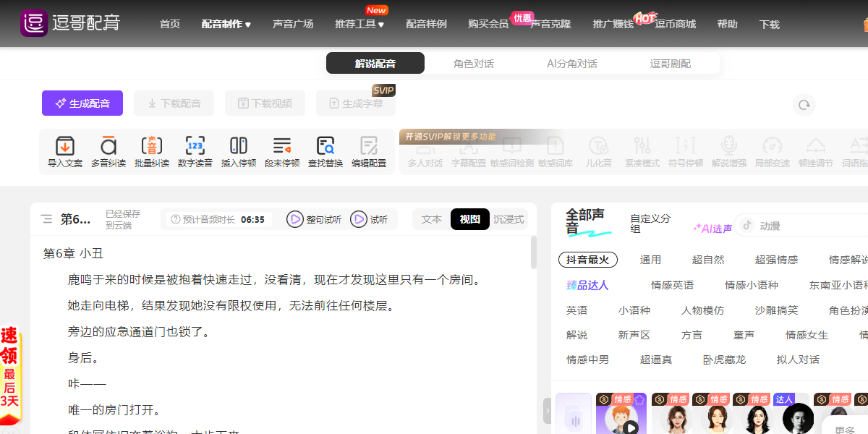
Task: Open the 购买会员 nav link
Action: pos(488,24)
